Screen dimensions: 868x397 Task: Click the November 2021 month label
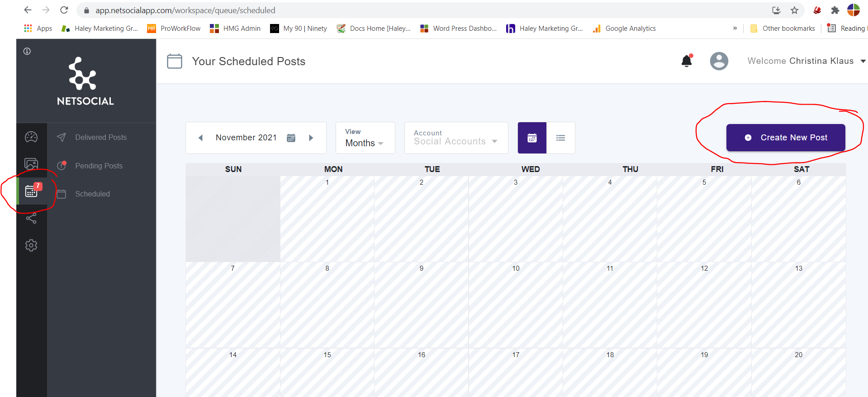[x=246, y=138]
